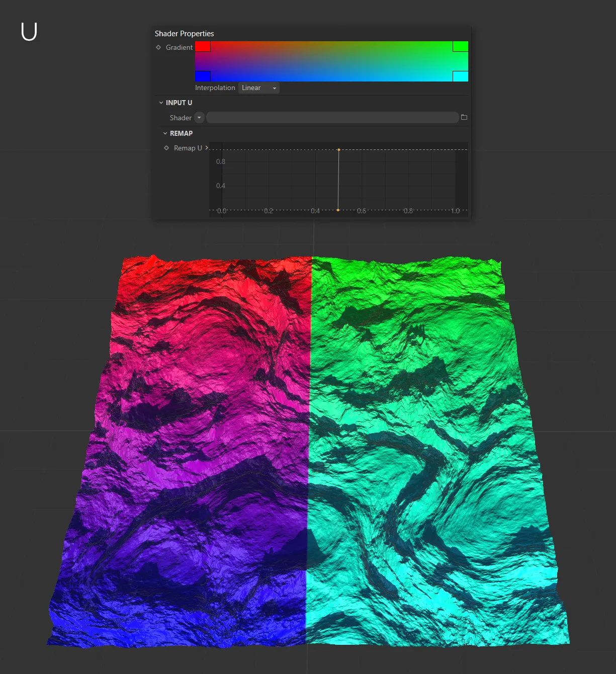
Task: Open the Shader folder browse icon
Action: (x=464, y=117)
